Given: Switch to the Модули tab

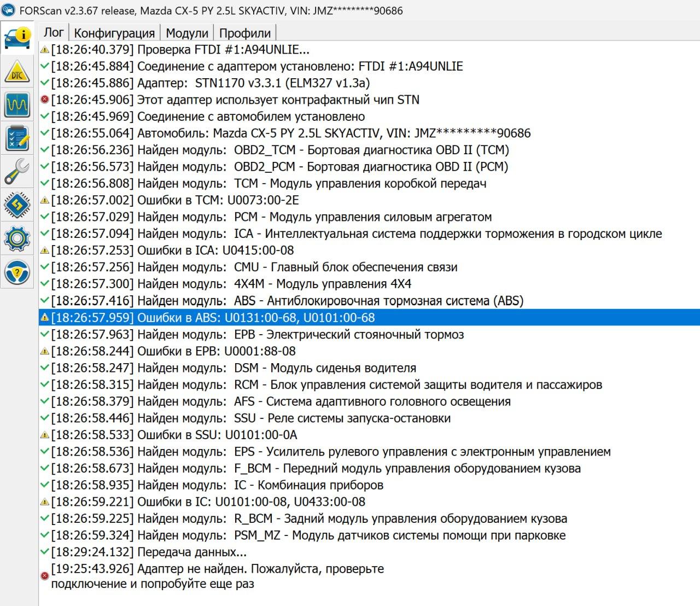Looking at the screenshot, I should (187, 33).
